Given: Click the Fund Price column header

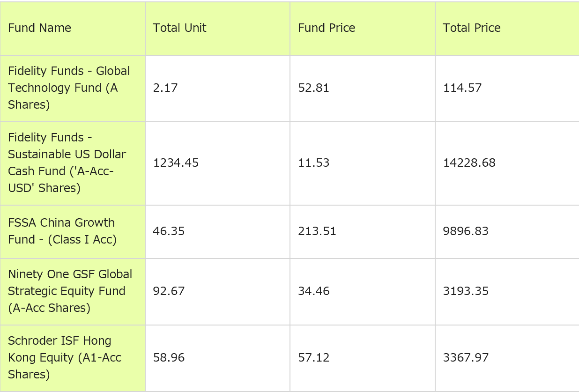Looking at the screenshot, I should coord(327,28).
